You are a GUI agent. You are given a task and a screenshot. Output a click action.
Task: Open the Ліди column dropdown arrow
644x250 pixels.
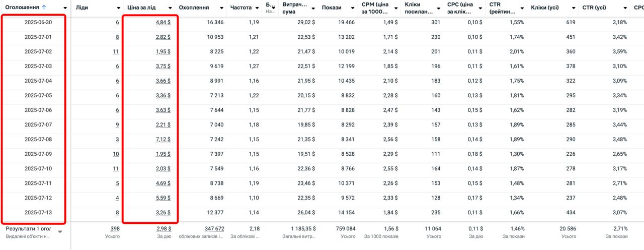click(118, 8)
